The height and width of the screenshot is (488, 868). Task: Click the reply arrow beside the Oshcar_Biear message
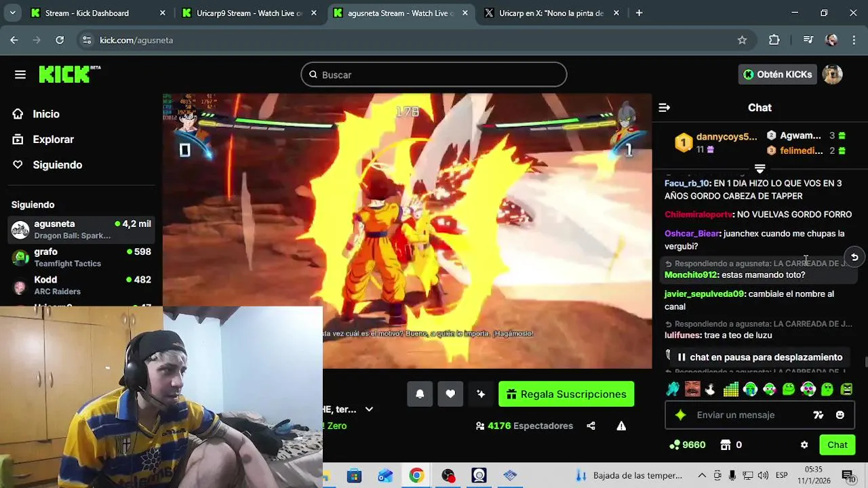[x=854, y=257]
